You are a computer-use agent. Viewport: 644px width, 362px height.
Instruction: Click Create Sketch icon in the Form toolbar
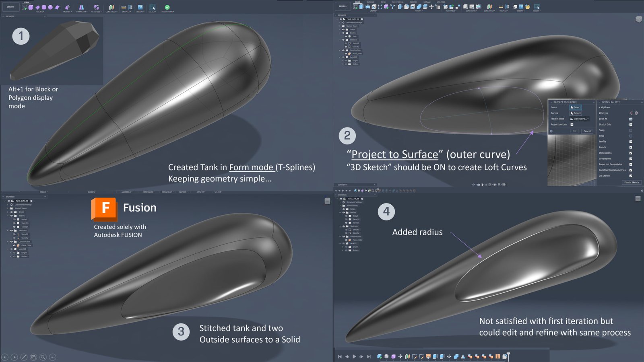(x=24, y=7)
